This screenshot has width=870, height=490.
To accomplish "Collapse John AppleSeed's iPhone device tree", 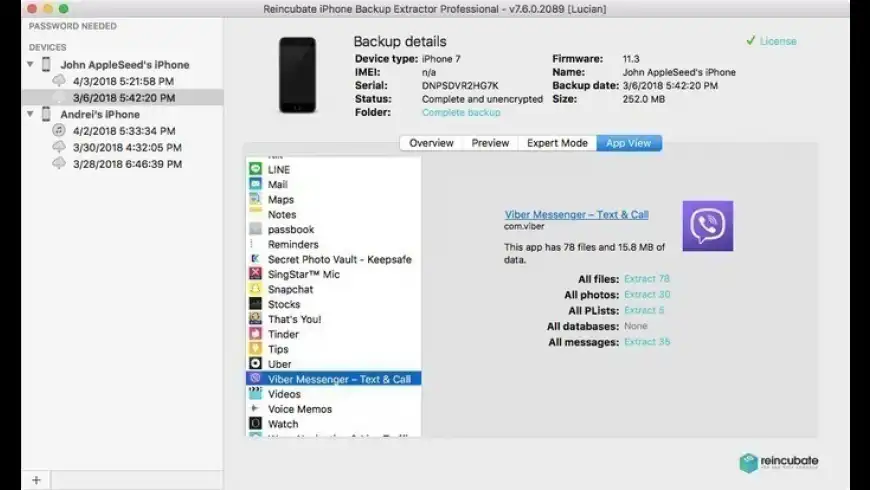I will tap(31, 64).
